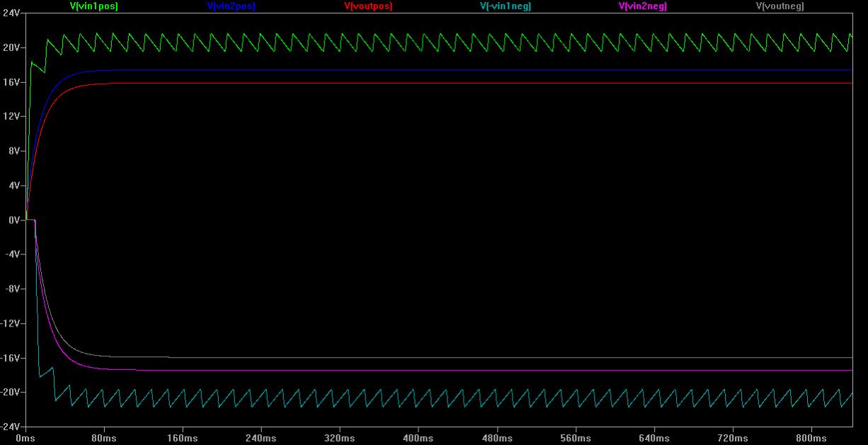868x445 pixels.
Task: Click the -24V vertical axis label
Action: pyautogui.click(x=10, y=427)
